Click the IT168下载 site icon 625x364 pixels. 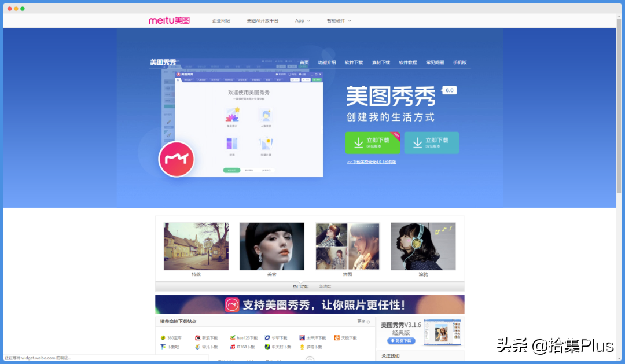233,347
